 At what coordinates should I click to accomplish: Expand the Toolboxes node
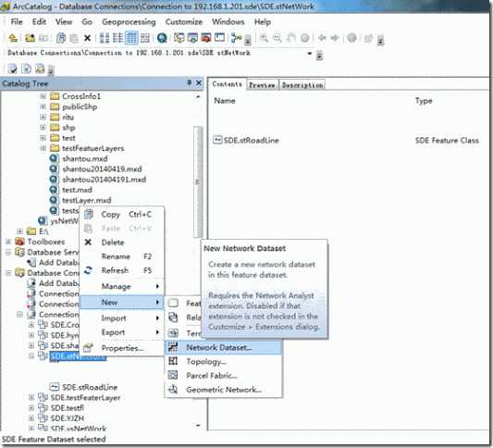click(8, 242)
